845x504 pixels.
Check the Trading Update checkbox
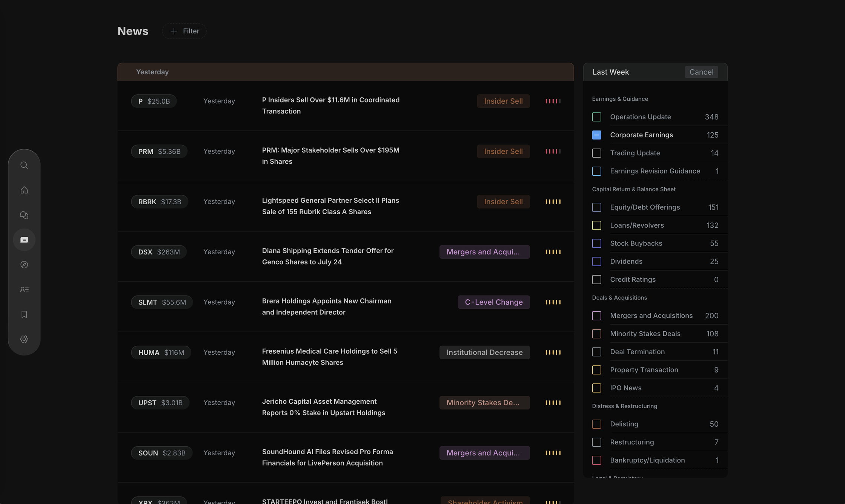click(x=596, y=153)
